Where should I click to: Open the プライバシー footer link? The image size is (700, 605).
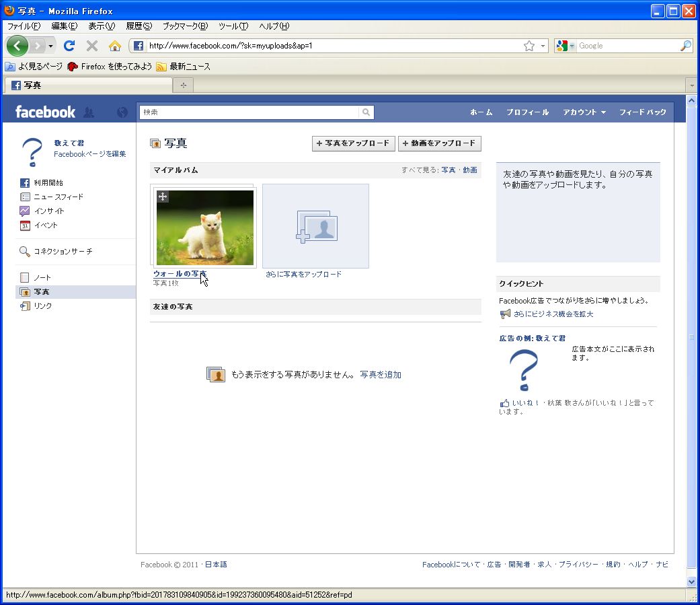point(578,565)
